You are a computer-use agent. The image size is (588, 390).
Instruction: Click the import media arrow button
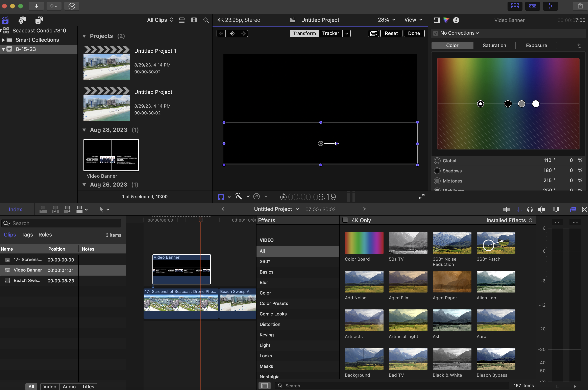click(x=36, y=6)
